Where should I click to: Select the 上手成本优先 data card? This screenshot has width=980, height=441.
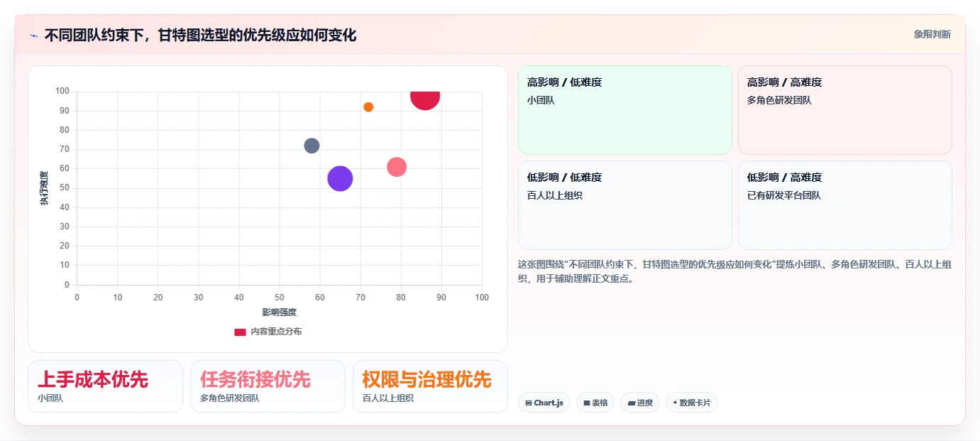[x=105, y=386]
